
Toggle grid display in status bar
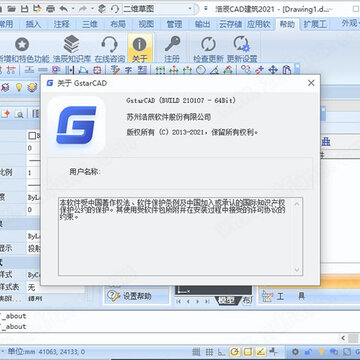pyautogui.click(x=209, y=351)
